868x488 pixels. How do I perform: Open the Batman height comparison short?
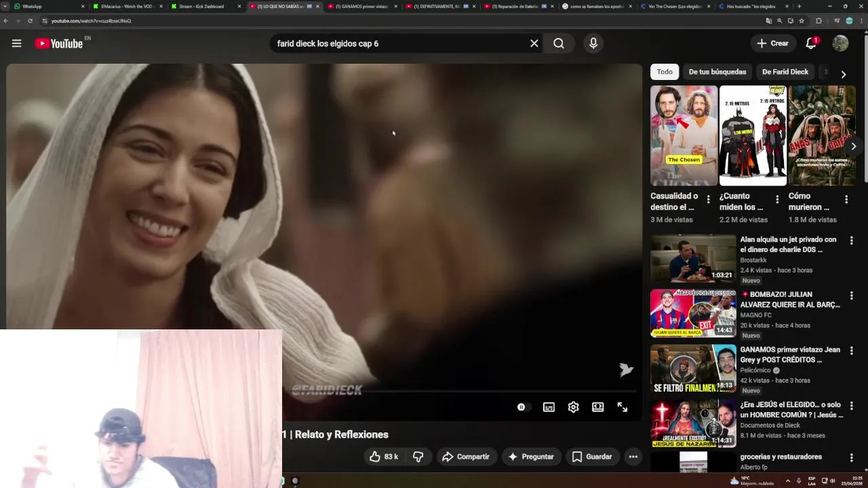click(753, 136)
